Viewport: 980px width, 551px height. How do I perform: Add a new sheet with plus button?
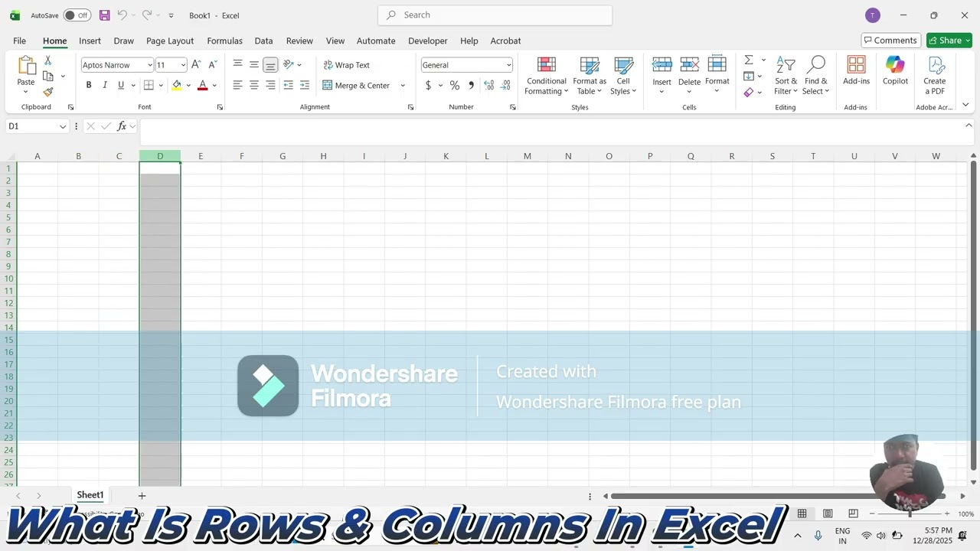pos(142,496)
